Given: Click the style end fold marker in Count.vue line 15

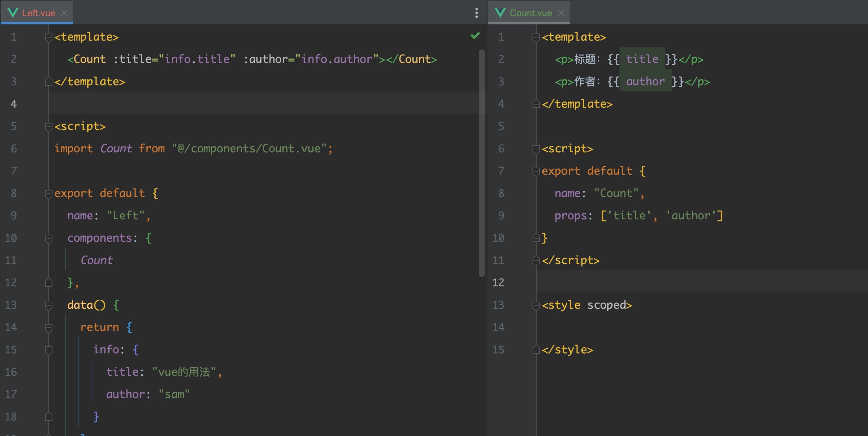Looking at the screenshot, I should point(536,350).
